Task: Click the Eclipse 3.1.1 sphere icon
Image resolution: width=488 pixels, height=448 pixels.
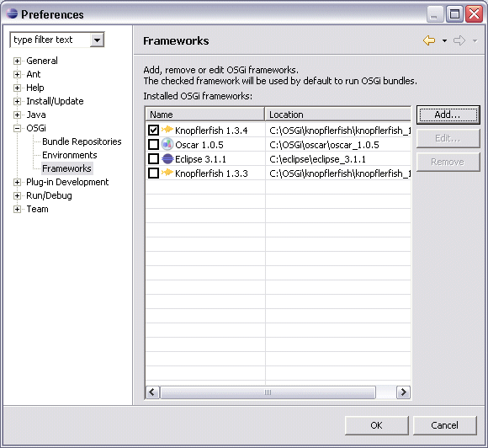Action: (x=167, y=159)
